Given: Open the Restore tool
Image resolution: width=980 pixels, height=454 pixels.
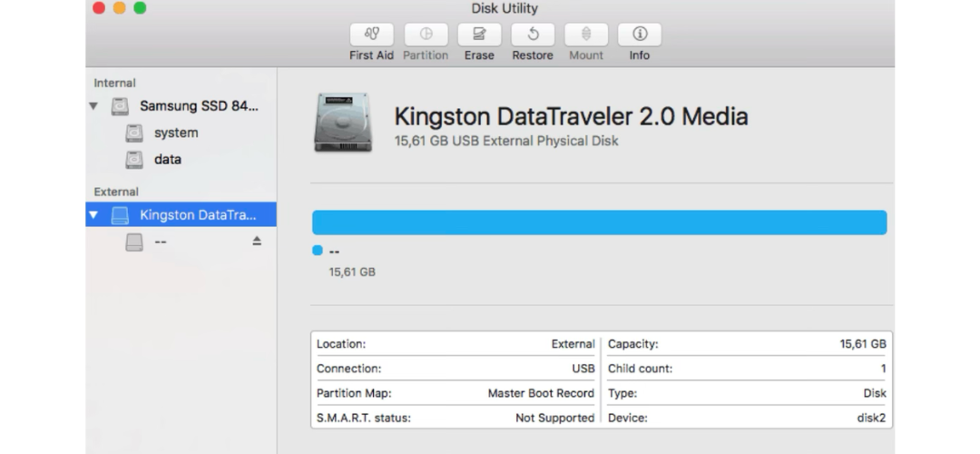Looking at the screenshot, I should pyautogui.click(x=533, y=35).
